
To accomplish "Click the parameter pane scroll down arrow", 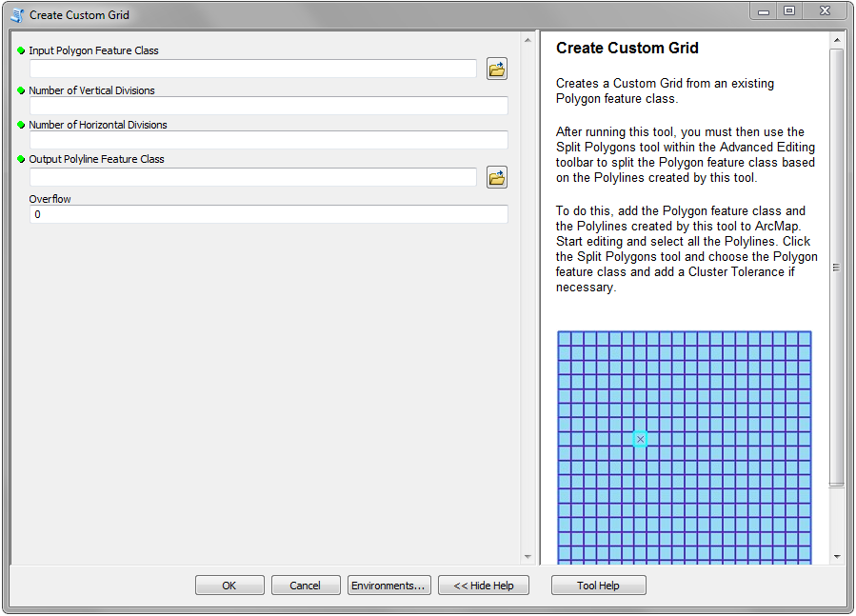I will (x=528, y=556).
